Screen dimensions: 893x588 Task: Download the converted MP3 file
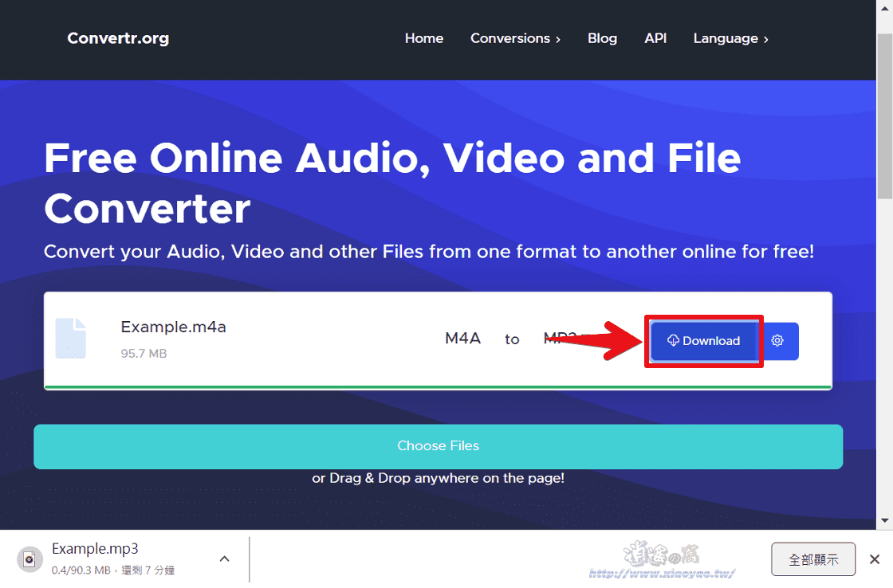(703, 340)
